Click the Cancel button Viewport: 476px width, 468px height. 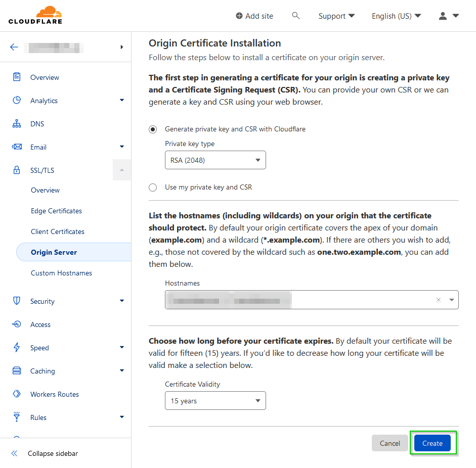click(390, 443)
